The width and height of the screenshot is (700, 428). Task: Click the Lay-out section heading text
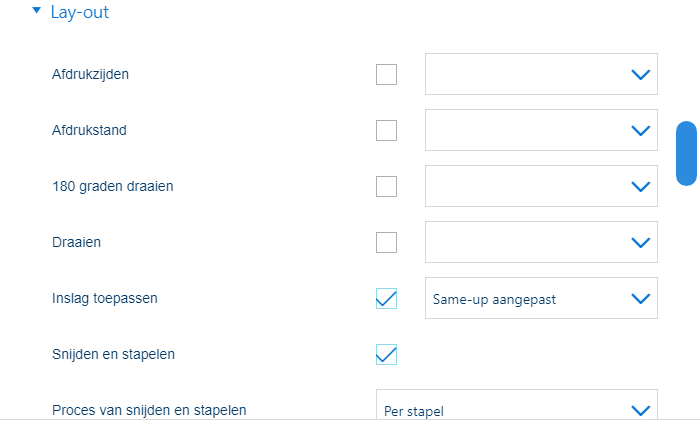coord(80,13)
